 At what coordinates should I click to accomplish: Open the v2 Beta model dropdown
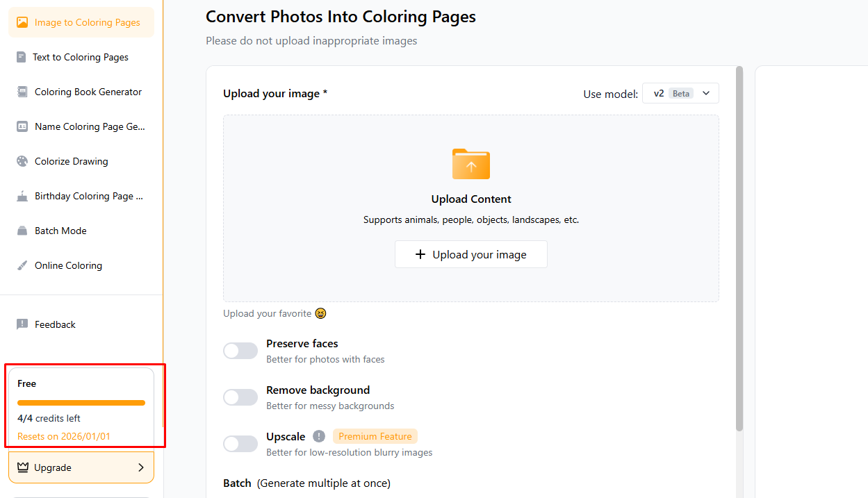point(680,93)
